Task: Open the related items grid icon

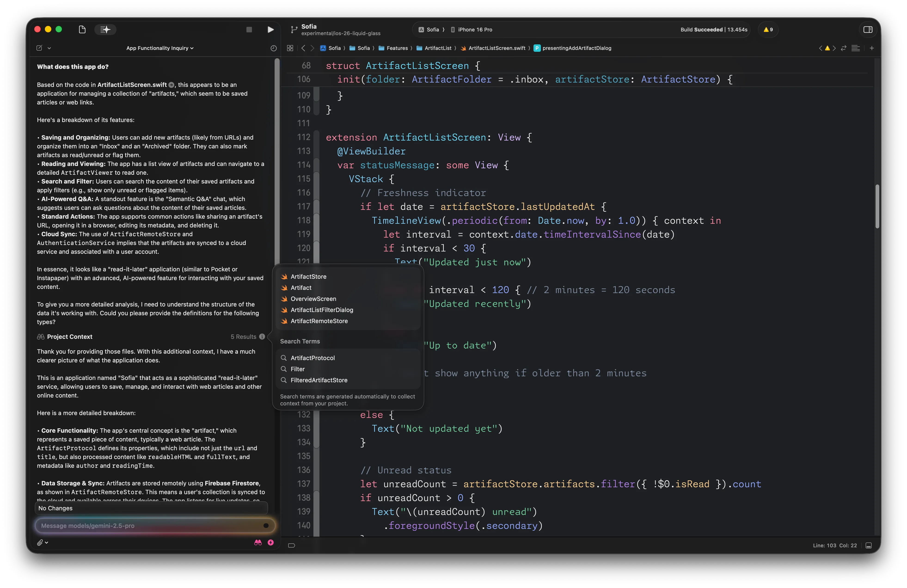Action: tap(290, 48)
